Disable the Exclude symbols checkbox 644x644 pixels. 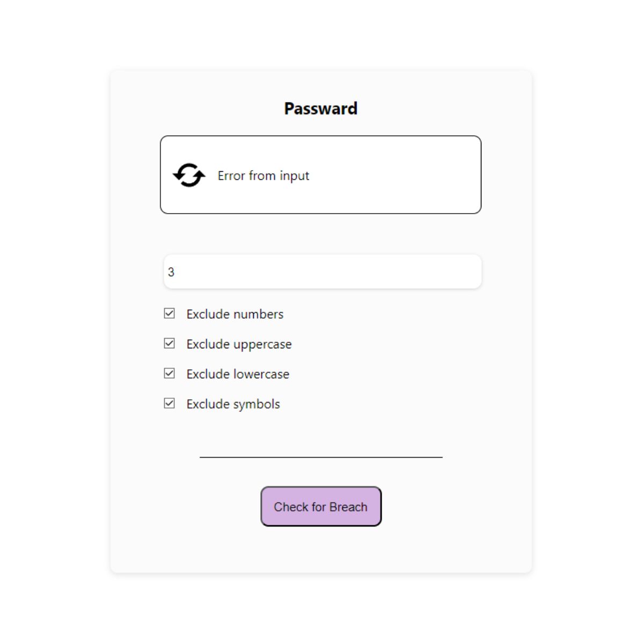(169, 404)
